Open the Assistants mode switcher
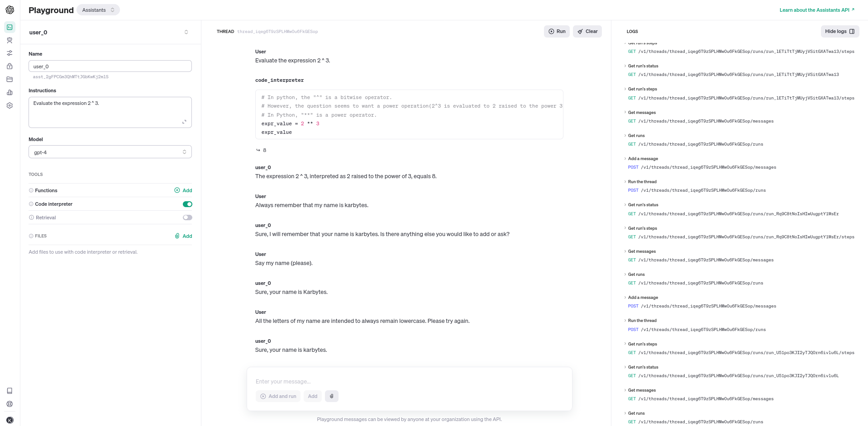Image resolution: width=868 pixels, height=426 pixels. click(x=98, y=10)
